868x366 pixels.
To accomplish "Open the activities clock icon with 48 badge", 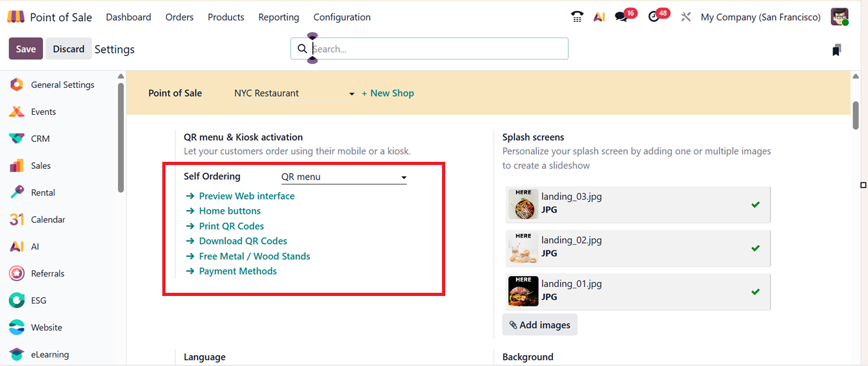I will click(654, 17).
